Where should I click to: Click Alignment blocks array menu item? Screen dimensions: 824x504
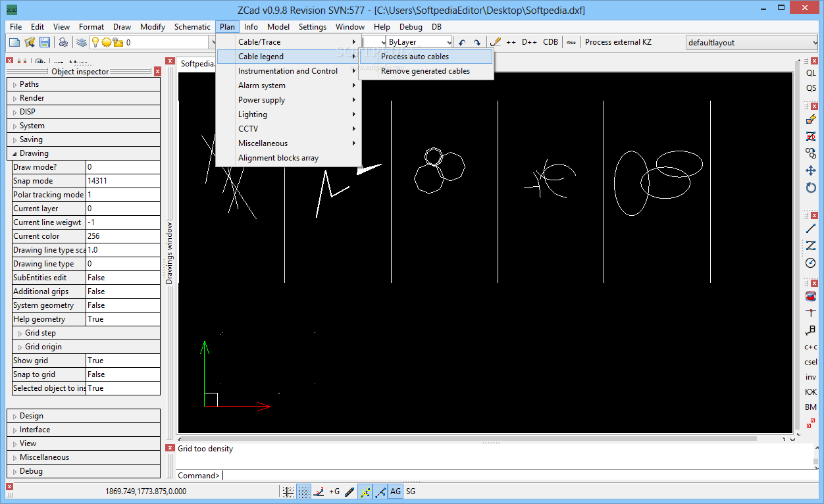[x=289, y=158]
